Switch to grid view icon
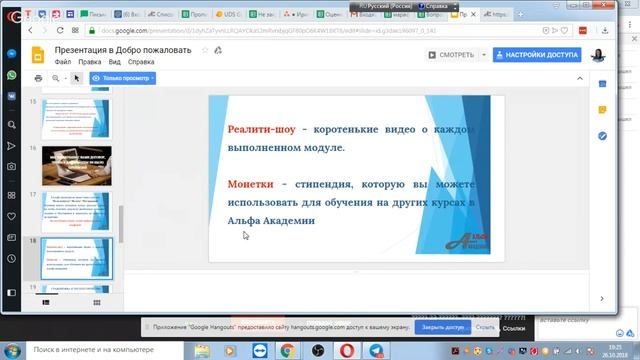The width and height of the screenshot is (640, 360). [x=97, y=302]
